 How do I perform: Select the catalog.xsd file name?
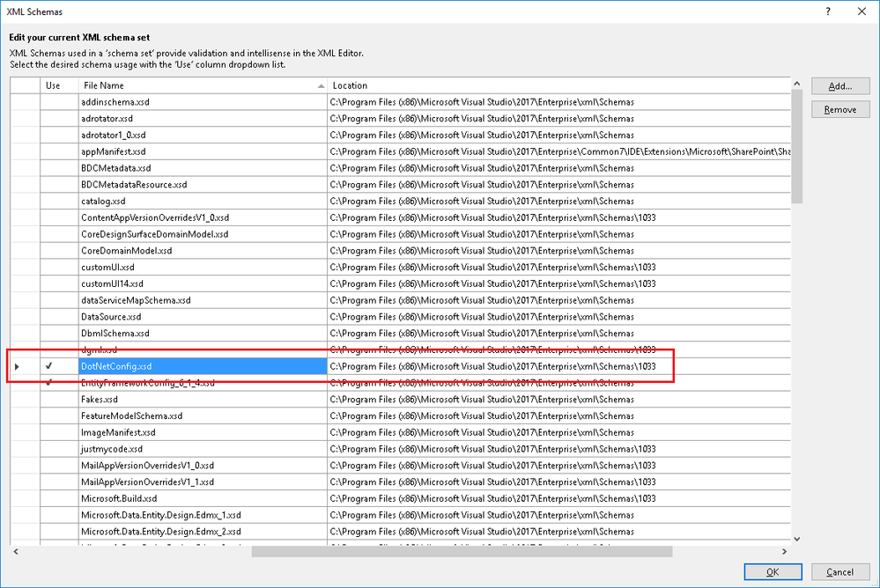point(203,201)
